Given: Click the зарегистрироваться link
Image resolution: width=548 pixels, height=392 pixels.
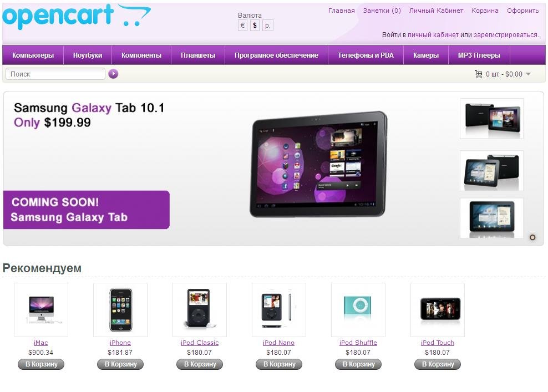Looking at the screenshot, I should 506,34.
